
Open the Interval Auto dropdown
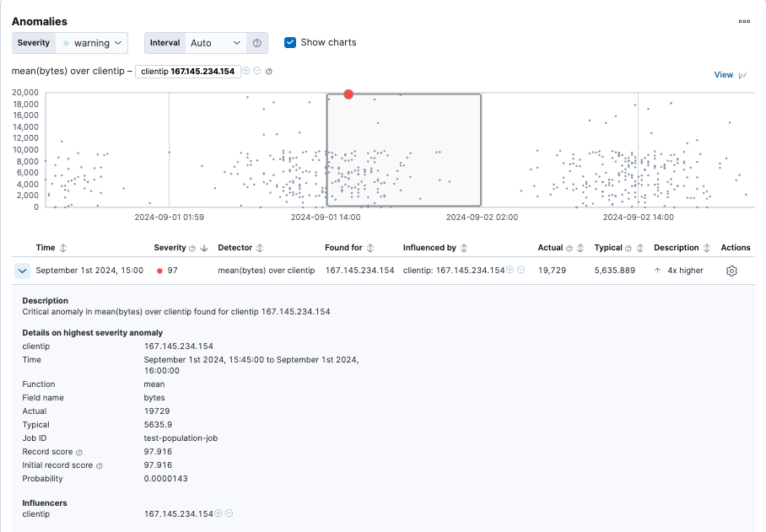click(216, 43)
